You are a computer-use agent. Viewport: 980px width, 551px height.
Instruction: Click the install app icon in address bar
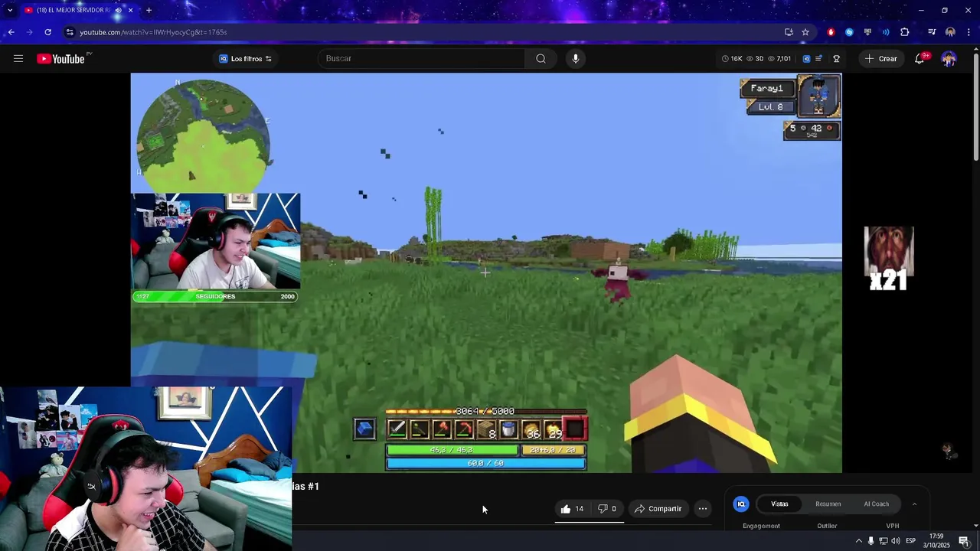tap(789, 32)
